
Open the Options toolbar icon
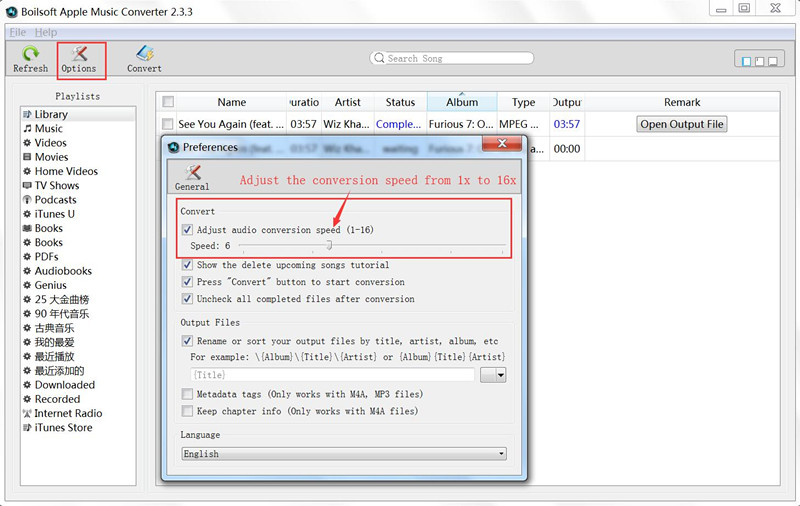[x=79, y=54]
